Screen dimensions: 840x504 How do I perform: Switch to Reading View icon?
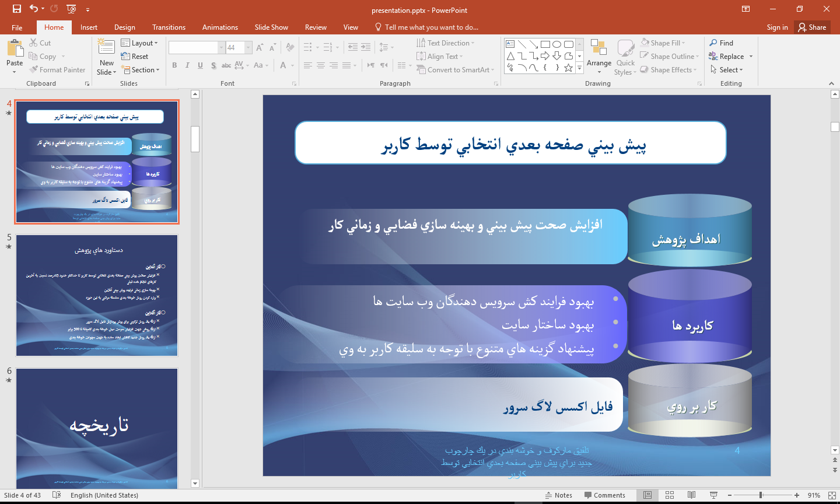click(x=691, y=495)
